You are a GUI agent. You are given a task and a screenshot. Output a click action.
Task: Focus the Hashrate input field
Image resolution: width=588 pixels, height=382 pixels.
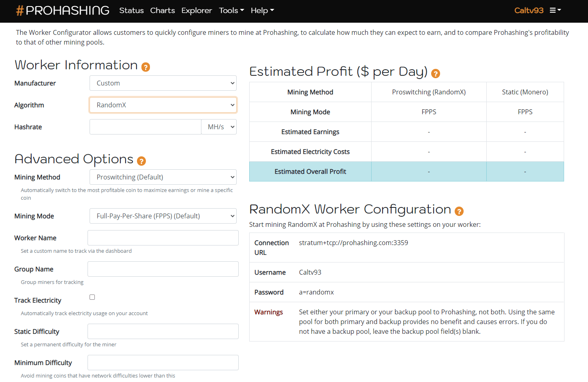145,127
